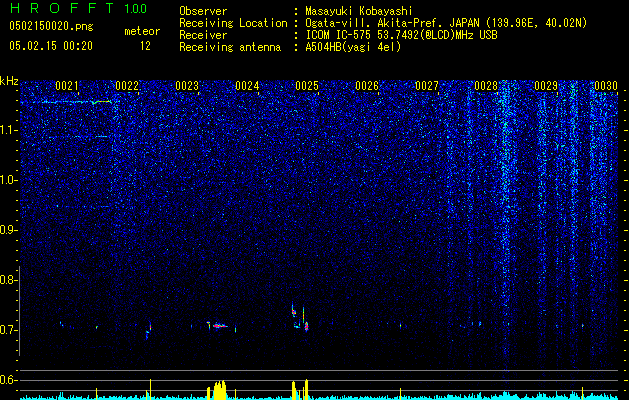This screenshot has height=400, width=629.
Task: Click the 0030 time marker
Action: pyautogui.click(x=606, y=86)
